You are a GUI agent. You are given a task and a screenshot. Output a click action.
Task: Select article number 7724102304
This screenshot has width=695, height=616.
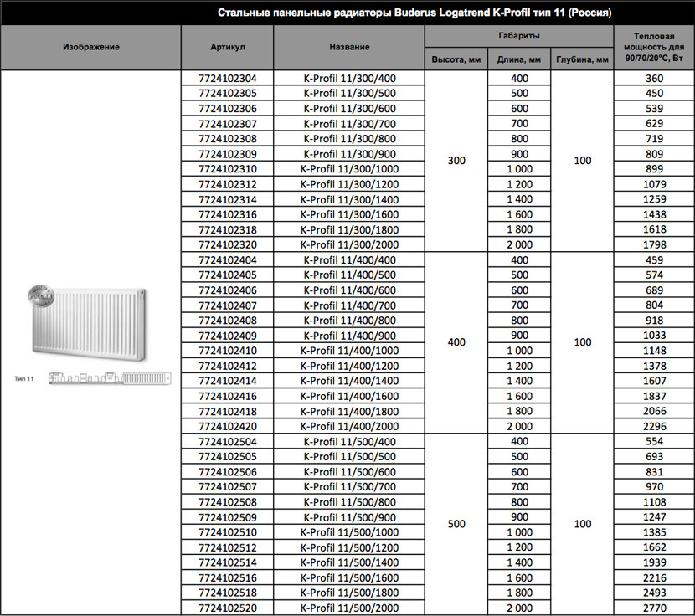coord(228,79)
